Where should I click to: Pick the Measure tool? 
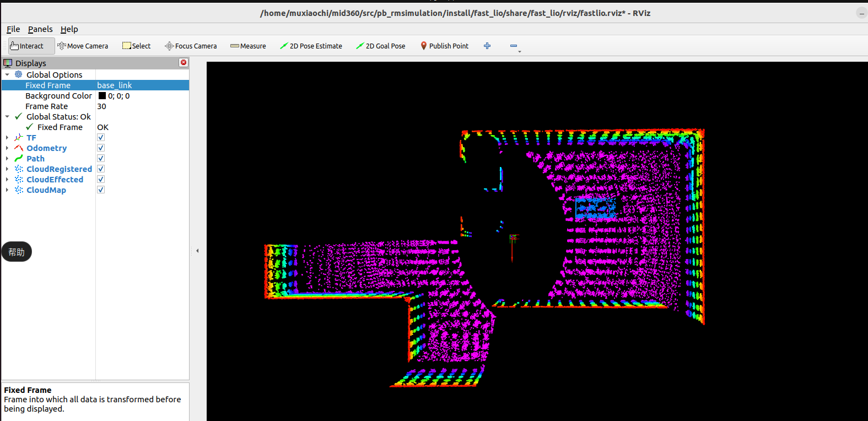tap(248, 46)
